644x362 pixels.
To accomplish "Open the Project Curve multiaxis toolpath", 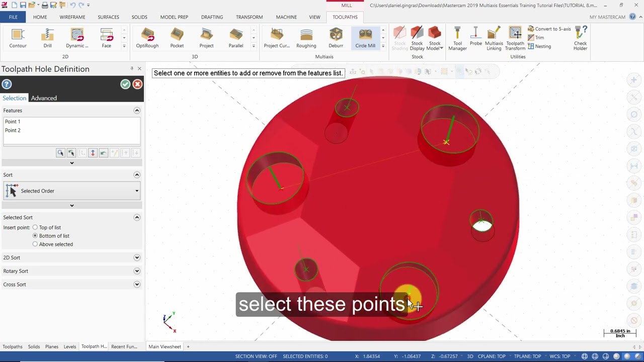I will click(277, 38).
